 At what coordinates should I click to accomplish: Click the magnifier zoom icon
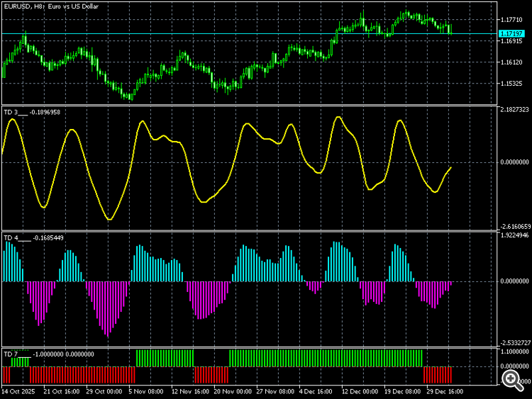click(511, 379)
